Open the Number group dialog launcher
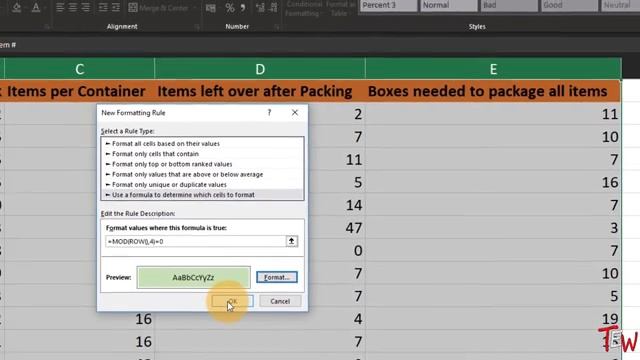Viewport: 640px width, 360px height. coord(276,27)
